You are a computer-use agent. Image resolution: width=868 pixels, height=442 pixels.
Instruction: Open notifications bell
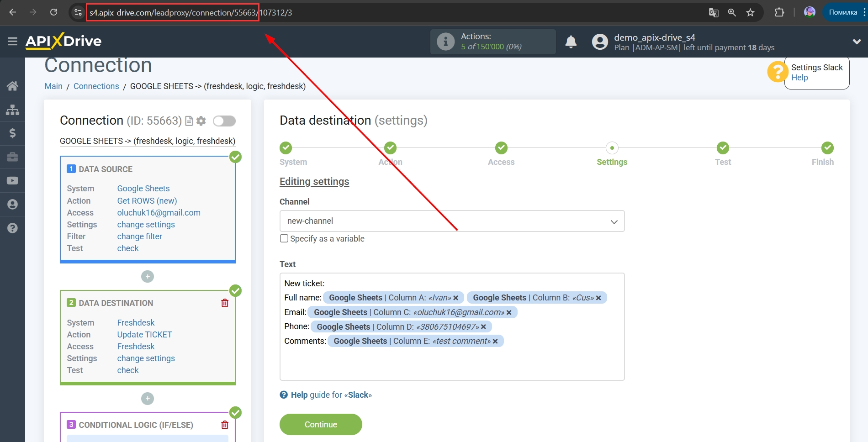coord(571,42)
